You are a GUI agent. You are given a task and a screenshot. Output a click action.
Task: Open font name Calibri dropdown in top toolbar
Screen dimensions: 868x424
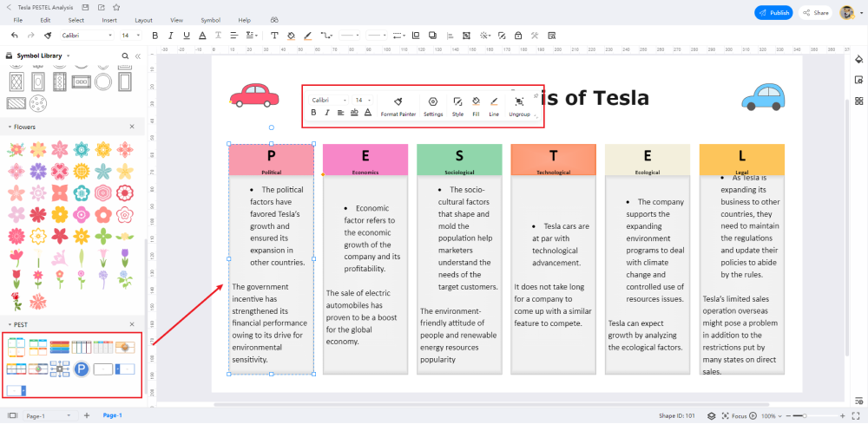click(x=87, y=36)
